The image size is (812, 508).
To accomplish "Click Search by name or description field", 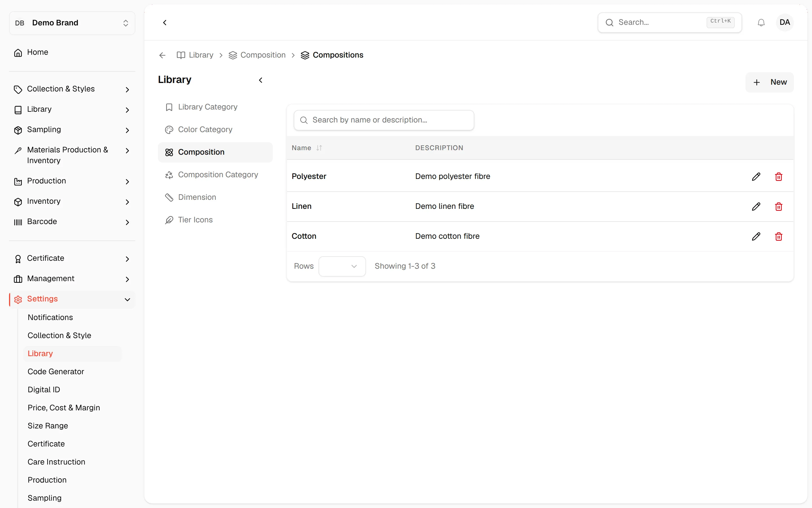I will click(383, 120).
